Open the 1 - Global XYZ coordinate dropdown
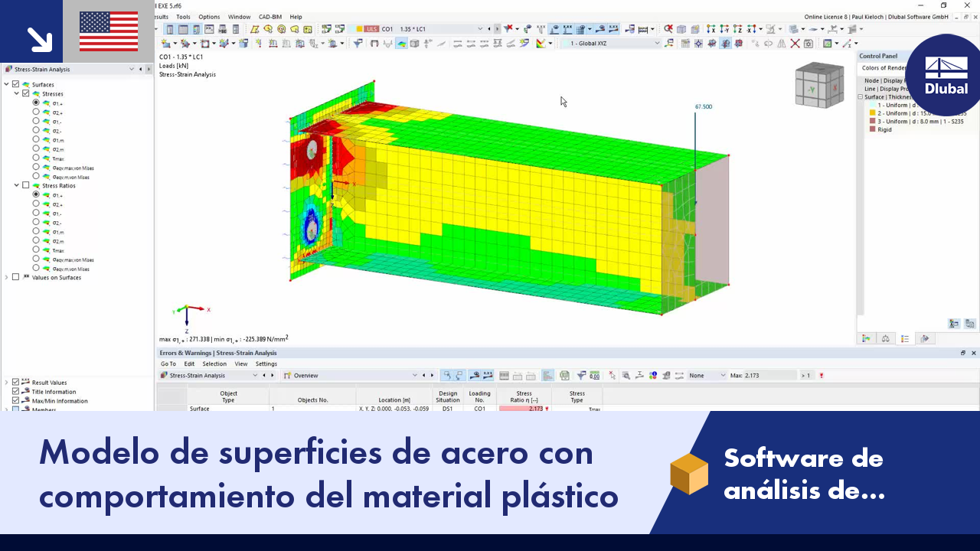Viewport: 980px width, 551px height. (656, 44)
